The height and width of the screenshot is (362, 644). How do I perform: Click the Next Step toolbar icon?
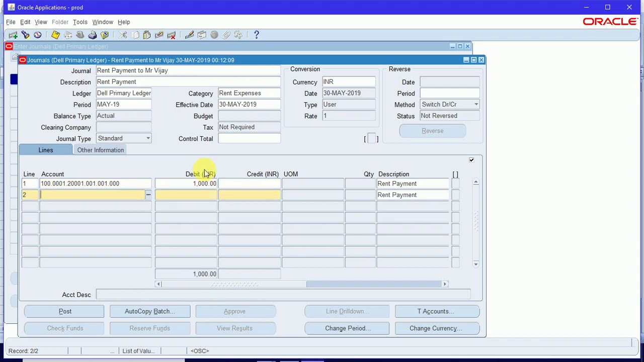(68, 35)
